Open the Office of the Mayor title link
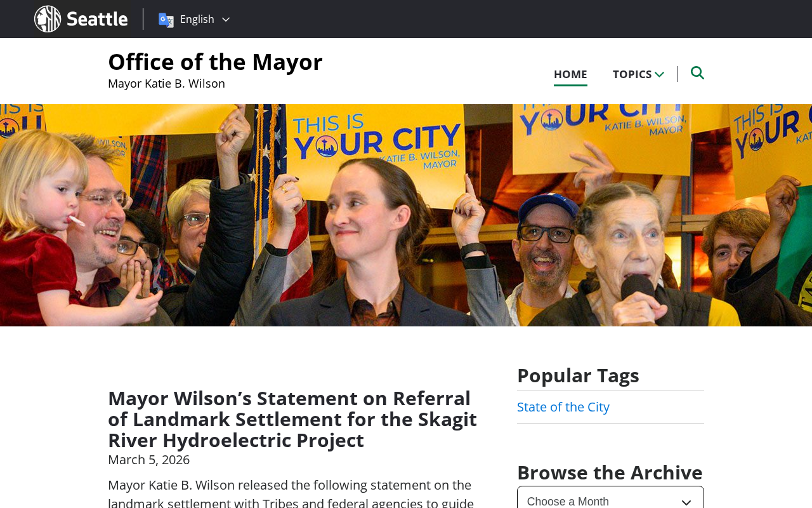812x508 pixels. (215, 62)
